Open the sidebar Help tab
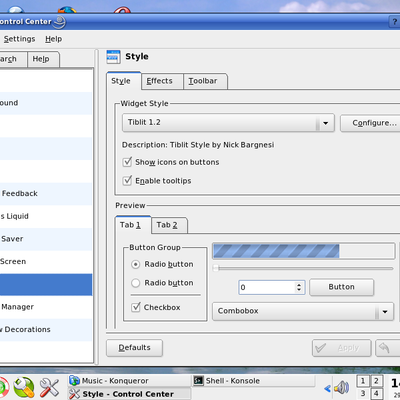The height and width of the screenshot is (400, 400). point(43,59)
